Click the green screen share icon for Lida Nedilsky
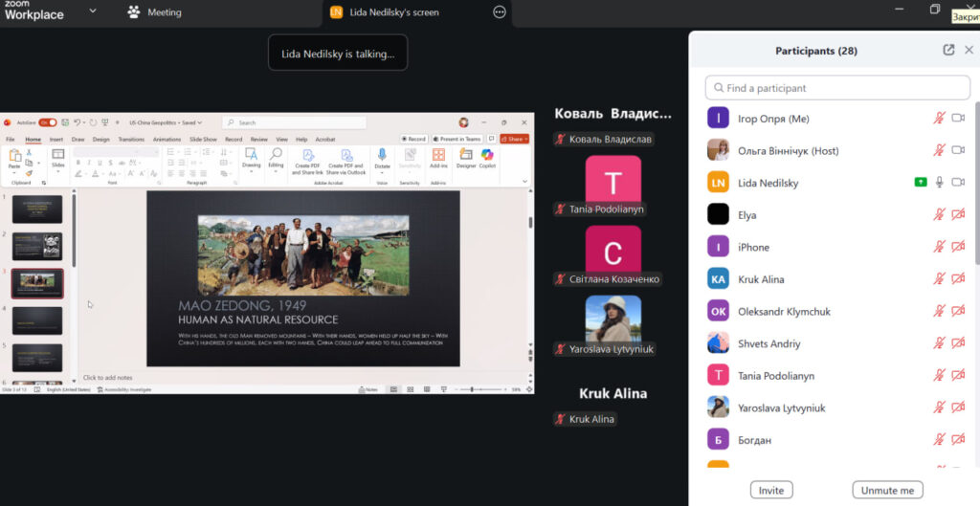 [x=921, y=183]
